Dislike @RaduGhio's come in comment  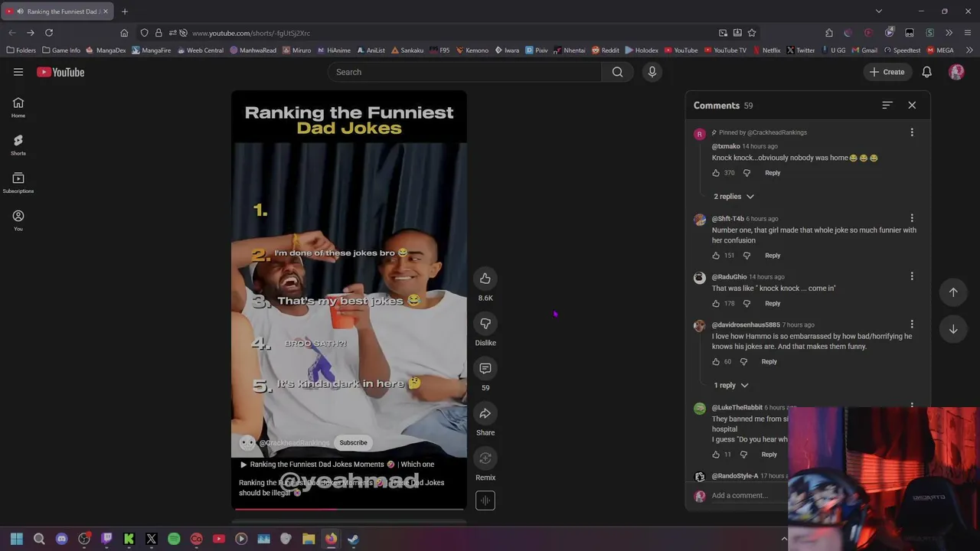click(x=746, y=304)
